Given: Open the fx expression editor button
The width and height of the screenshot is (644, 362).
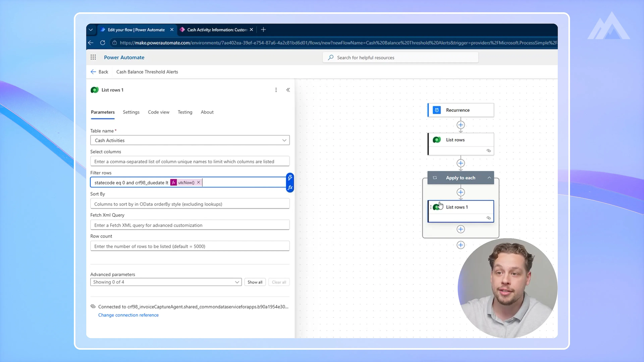Looking at the screenshot, I should 290,187.
